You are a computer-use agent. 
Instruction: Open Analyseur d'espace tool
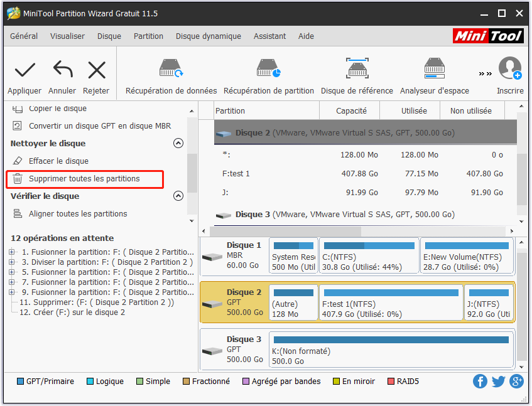point(434,77)
